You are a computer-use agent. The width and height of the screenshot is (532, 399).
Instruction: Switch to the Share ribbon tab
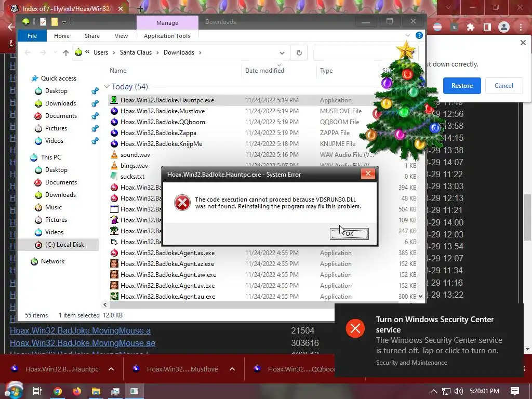pyautogui.click(x=92, y=36)
